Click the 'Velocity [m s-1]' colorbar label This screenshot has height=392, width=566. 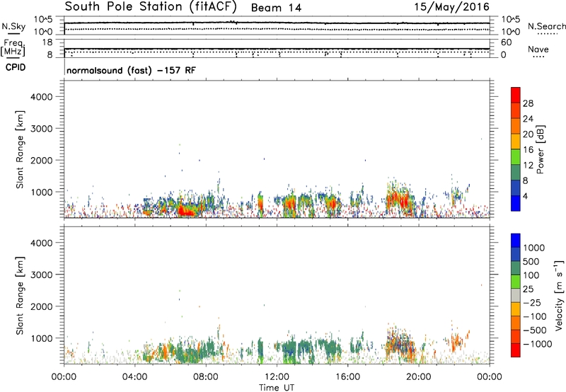point(559,295)
